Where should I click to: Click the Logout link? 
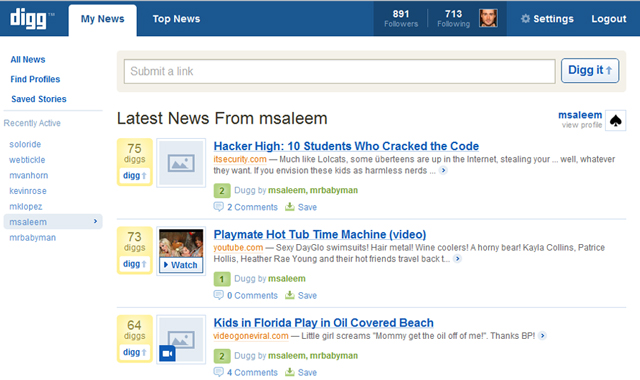(x=609, y=19)
